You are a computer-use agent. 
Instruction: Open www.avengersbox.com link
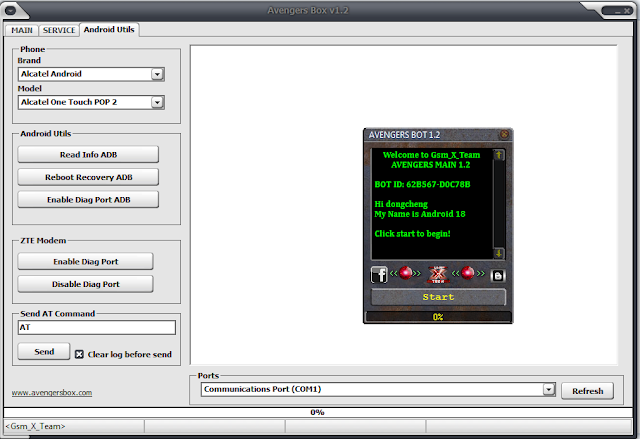point(52,392)
